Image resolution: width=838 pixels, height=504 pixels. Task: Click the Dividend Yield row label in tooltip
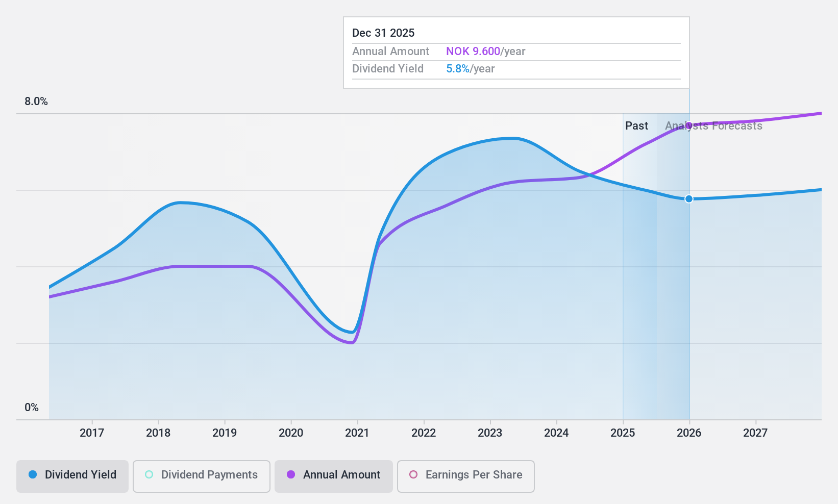pyautogui.click(x=388, y=69)
